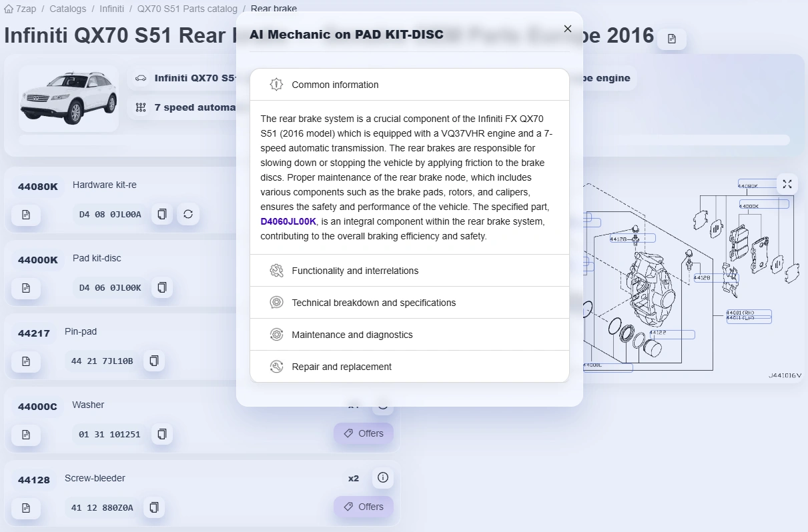Copy part number 44 21 7JL10B

(154, 361)
